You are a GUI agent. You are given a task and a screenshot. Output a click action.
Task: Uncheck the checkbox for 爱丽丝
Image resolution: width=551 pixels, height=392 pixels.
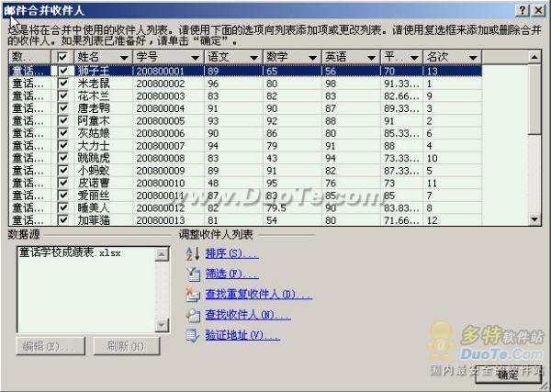click(62, 196)
